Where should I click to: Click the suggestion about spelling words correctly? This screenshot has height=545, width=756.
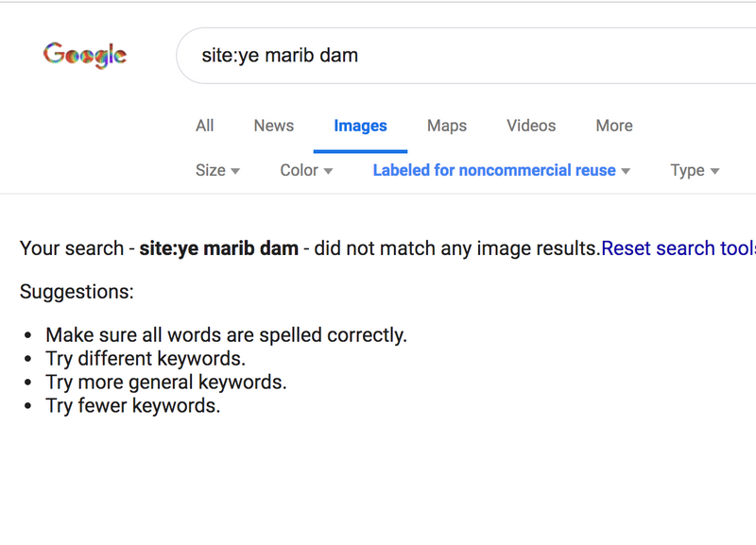tap(226, 335)
